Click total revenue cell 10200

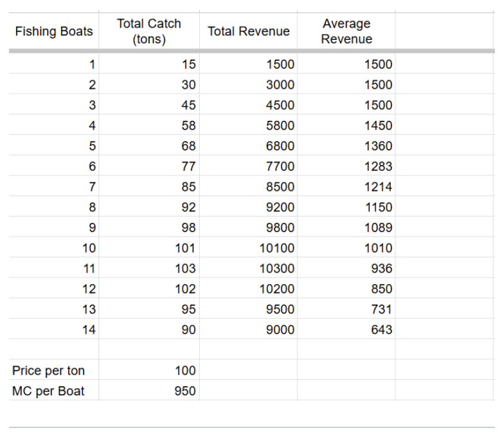pos(248,288)
